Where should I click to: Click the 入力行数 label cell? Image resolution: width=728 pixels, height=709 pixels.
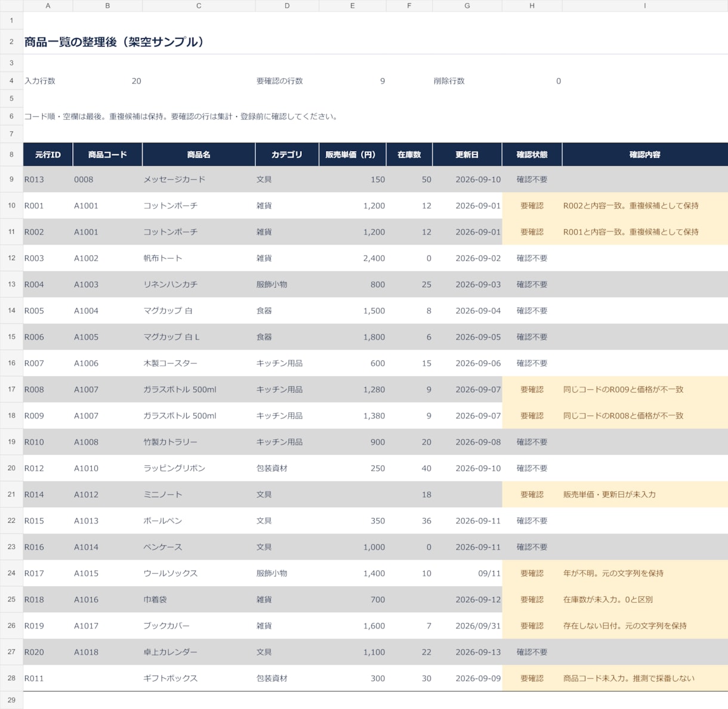(x=40, y=81)
